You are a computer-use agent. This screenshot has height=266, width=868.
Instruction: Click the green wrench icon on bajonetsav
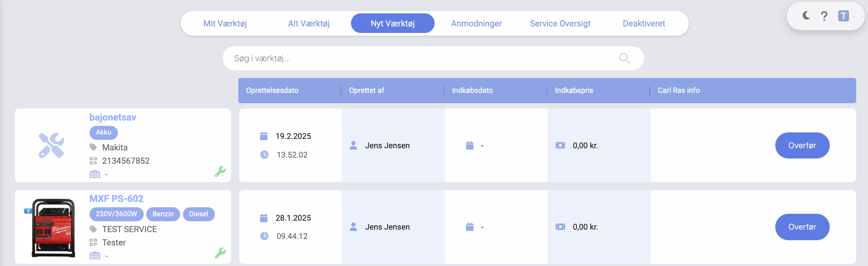point(220,172)
